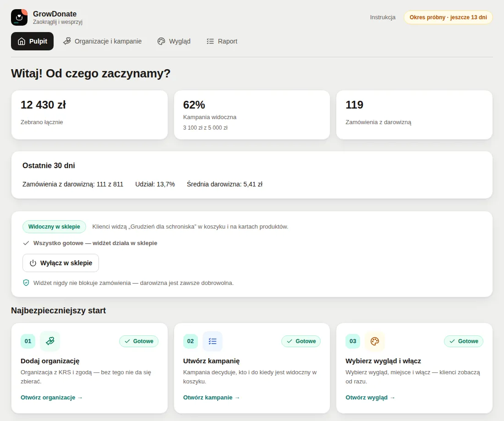
Task: Click the Najbezpieczniejszy start heading
Action: (x=59, y=311)
